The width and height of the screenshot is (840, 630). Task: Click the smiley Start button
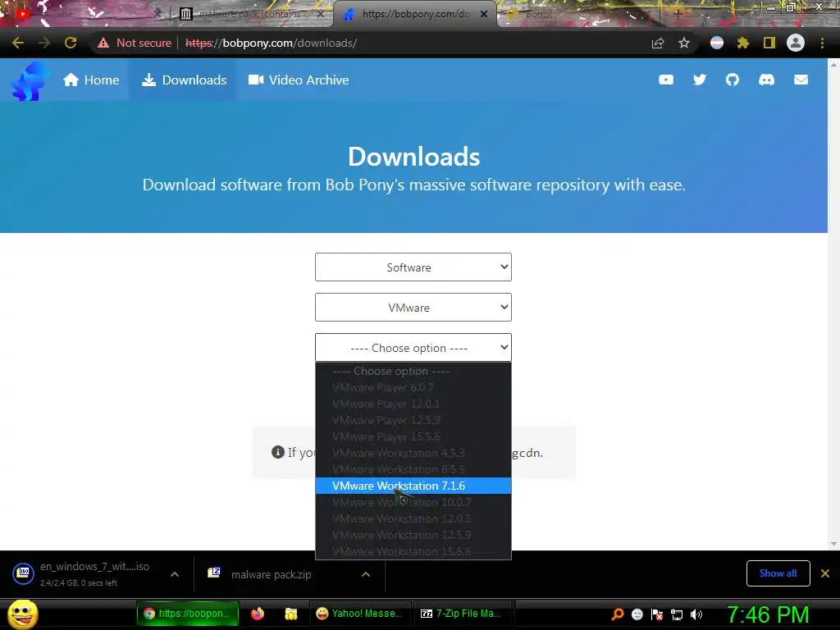[x=22, y=614]
